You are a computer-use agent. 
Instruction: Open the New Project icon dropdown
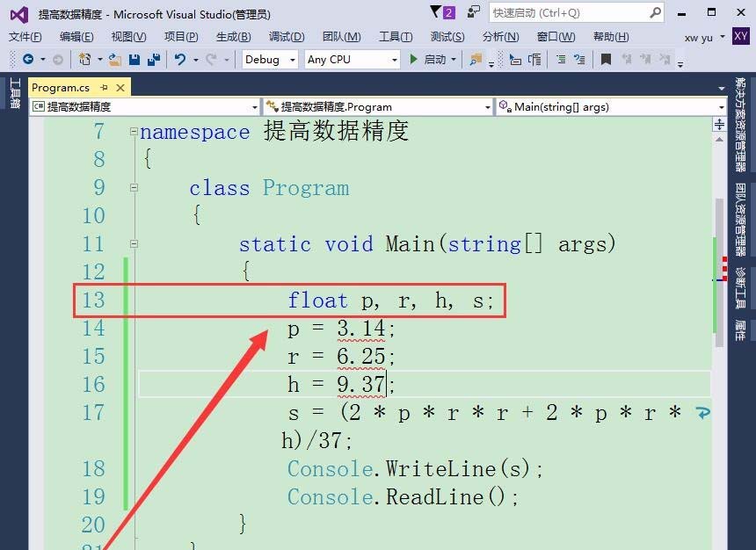[x=98, y=62]
